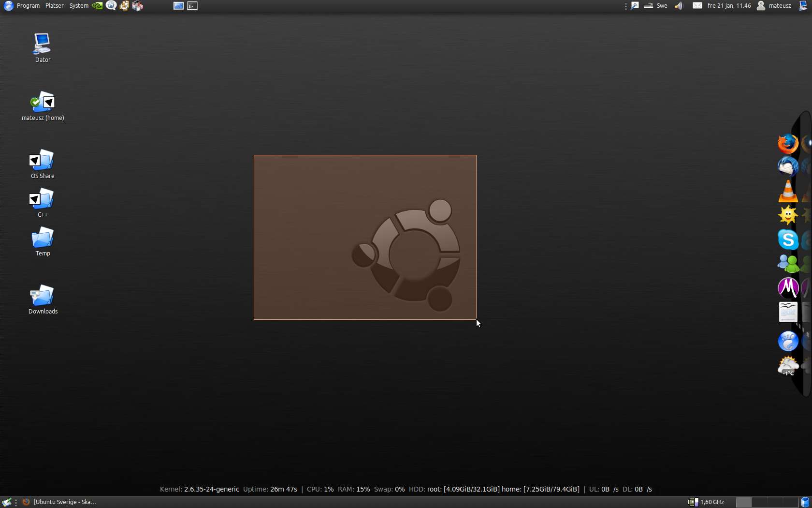Select the C++ desktop folder
812x508 pixels.
tap(43, 203)
